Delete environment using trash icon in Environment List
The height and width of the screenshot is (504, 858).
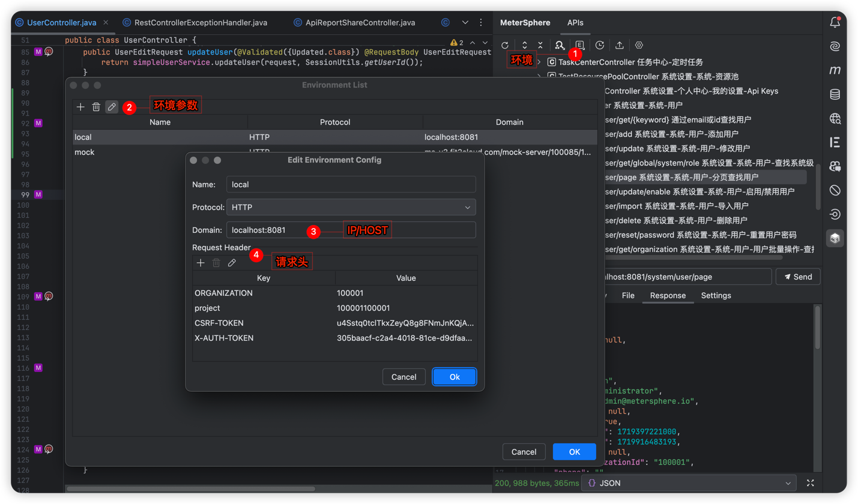(x=96, y=107)
